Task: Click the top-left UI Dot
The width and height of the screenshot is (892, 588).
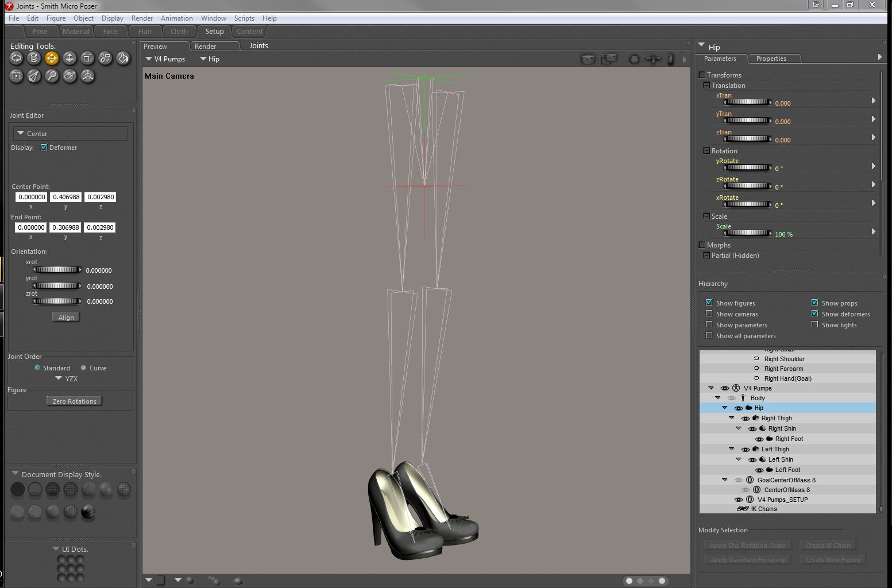Action: (61, 560)
